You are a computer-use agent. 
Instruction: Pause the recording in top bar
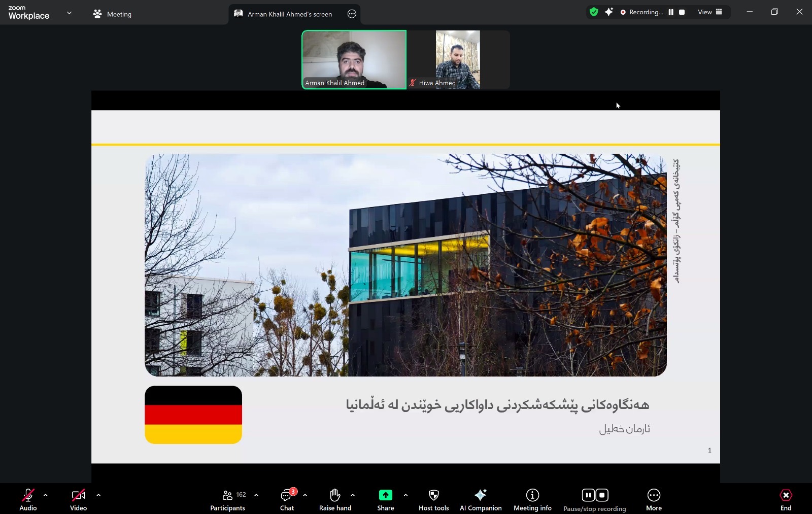pyautogui.click(x=671, y=12)
